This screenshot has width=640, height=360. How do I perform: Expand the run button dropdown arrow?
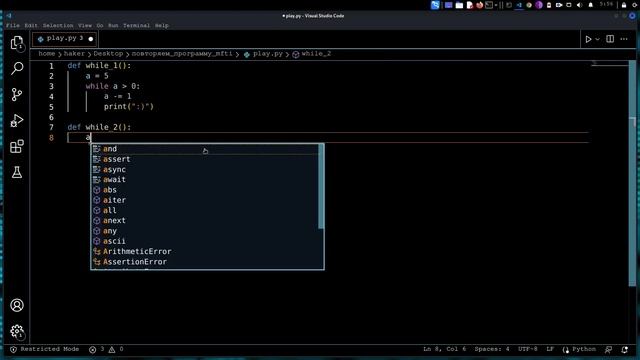click(598, 39)
